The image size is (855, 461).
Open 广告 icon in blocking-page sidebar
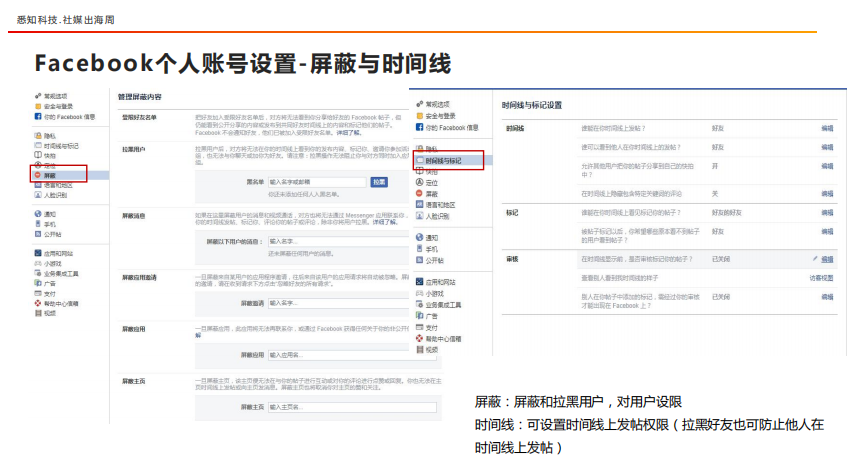(38, 283)
